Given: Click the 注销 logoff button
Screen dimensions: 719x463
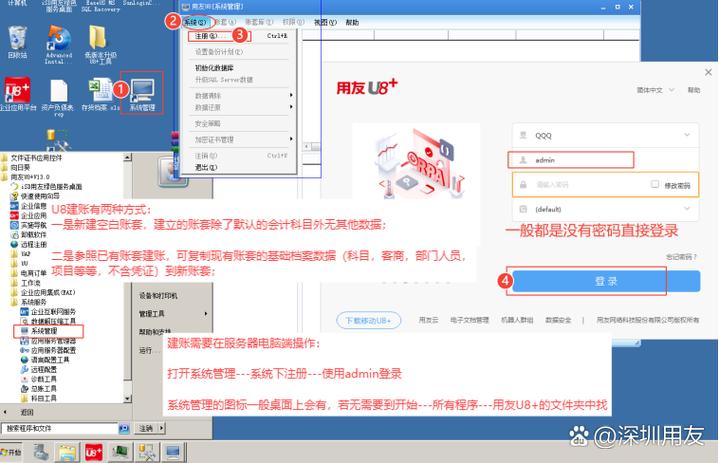Looking at the screenshot, I should [146, 428].
